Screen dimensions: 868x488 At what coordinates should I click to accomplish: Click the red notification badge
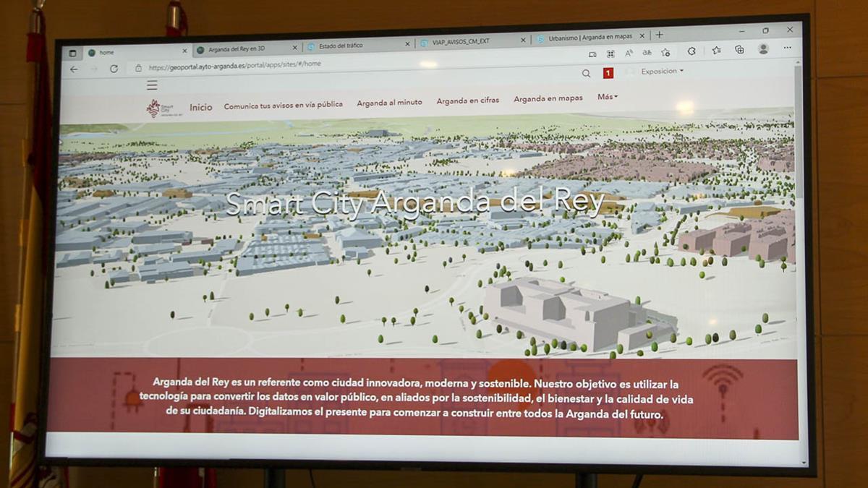point(608,73)
